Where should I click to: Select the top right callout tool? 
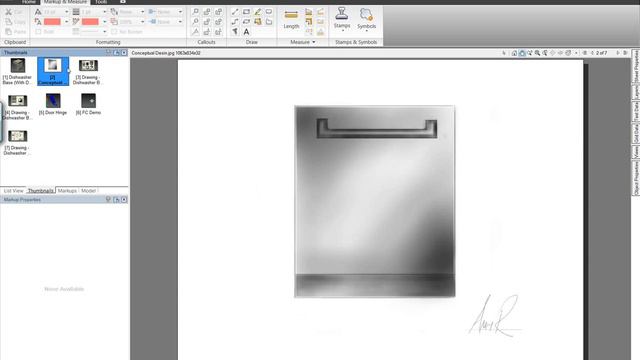click(218, 12)
